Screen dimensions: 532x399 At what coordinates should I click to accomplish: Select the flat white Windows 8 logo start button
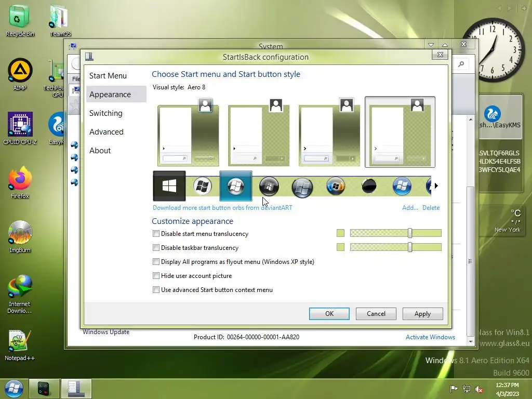coord(169,186)
